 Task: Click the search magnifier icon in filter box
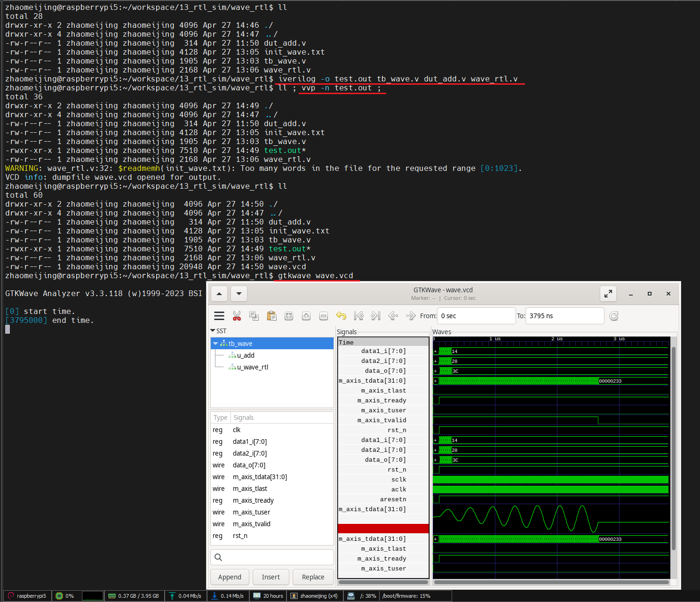[218, 557]
